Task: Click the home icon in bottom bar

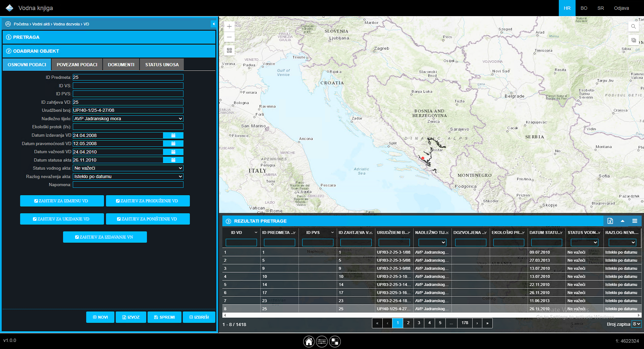Action: (x=309, y=342)
